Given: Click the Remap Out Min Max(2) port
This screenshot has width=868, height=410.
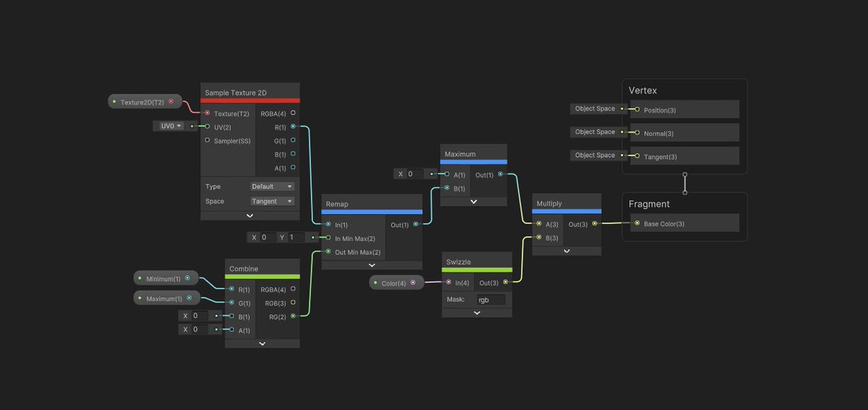Looking at the screenshot, I should click(328, 252).
